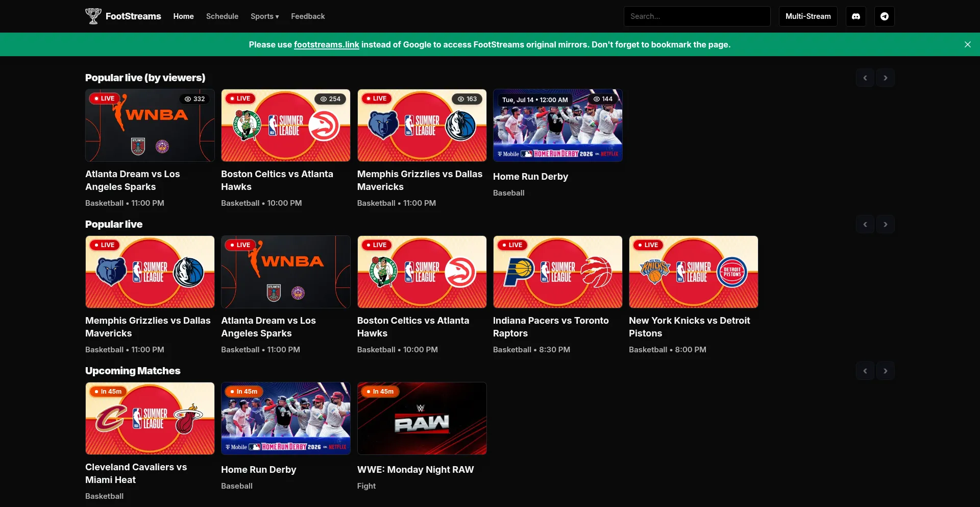Click 'Indiana Pacers vs Toronto Raptors' title
The image size is (980, 507).
[x=551, y=327]
